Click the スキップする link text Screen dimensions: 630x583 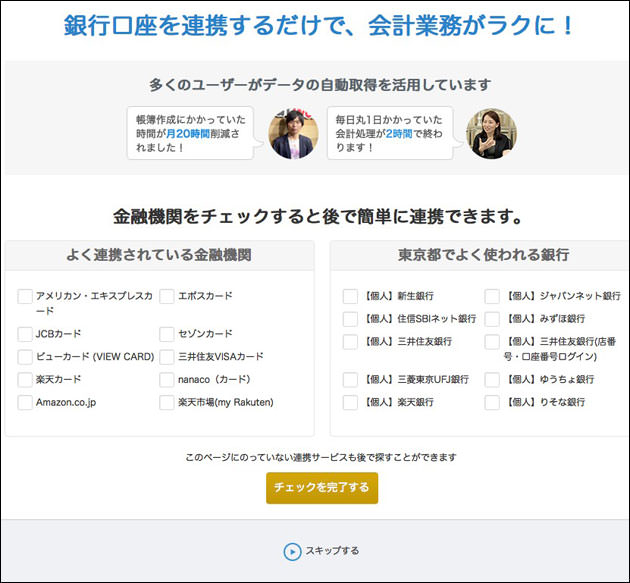point(332,551)
